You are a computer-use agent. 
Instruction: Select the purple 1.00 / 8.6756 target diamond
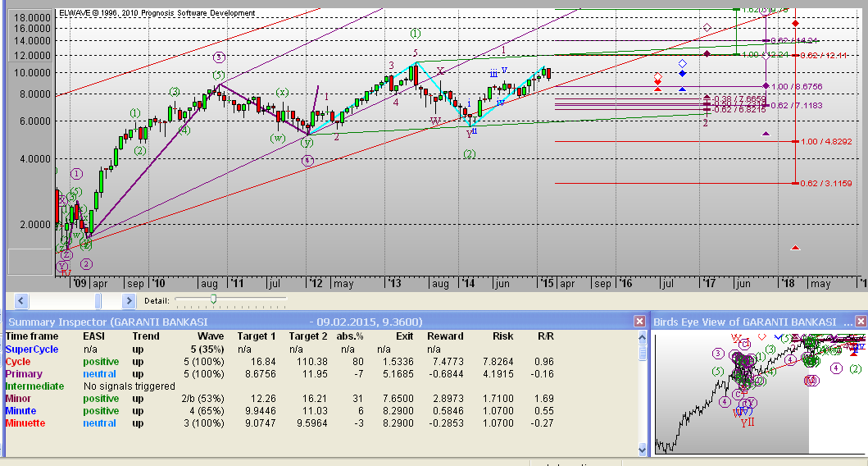coord(766,86)
